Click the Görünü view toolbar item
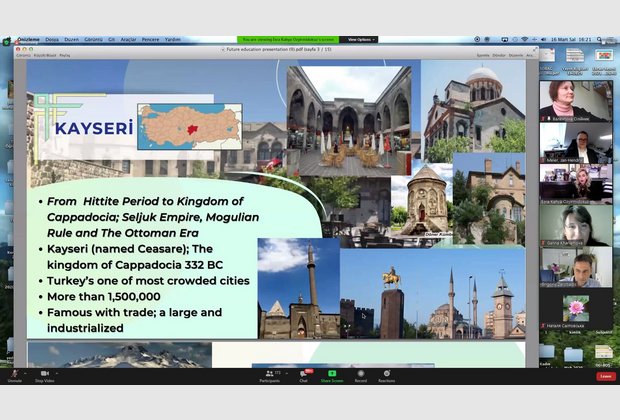620x420 pixels. click(x=23, y=55)
